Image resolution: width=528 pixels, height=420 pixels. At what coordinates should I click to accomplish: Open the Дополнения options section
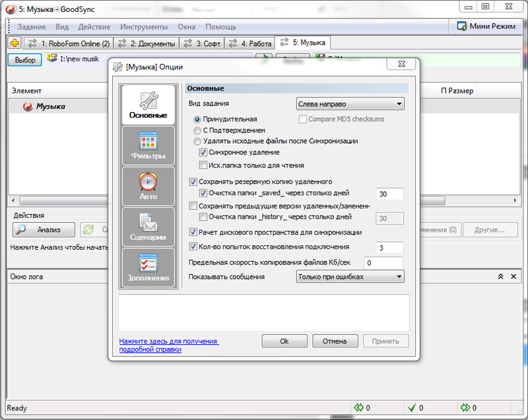tap(148, 268)
